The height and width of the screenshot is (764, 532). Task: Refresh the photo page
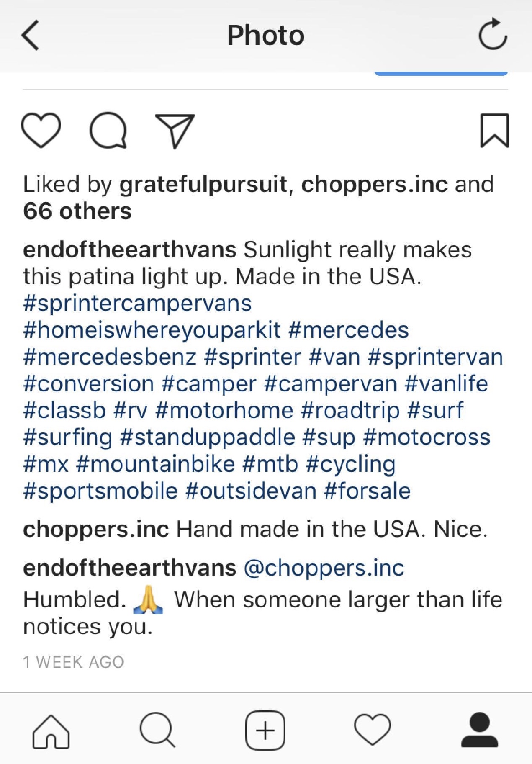click(493, 34)
